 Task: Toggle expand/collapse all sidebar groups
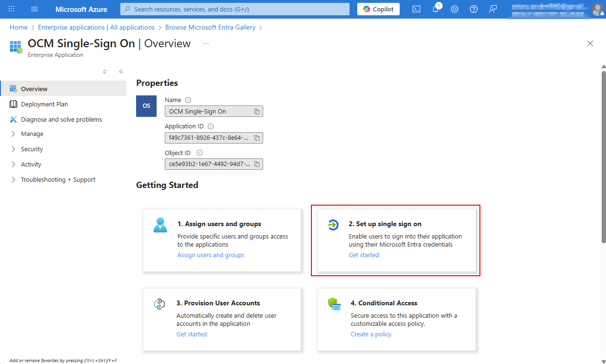click(105, 72)
